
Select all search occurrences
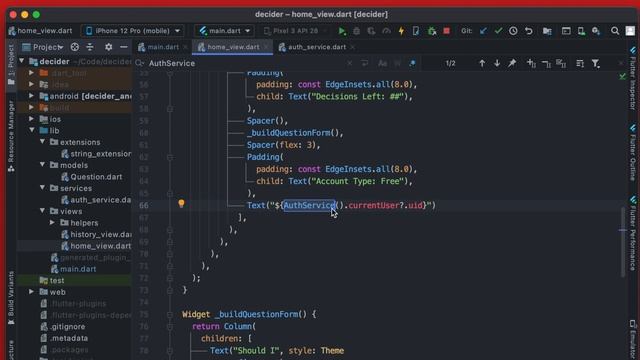point(561,64)
